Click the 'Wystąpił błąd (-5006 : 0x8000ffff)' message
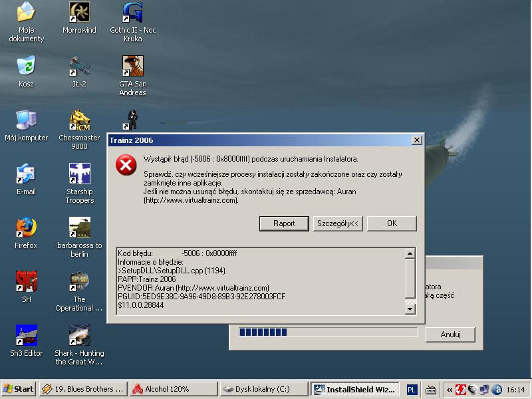532x399 pixels. [x=251, y=159]
